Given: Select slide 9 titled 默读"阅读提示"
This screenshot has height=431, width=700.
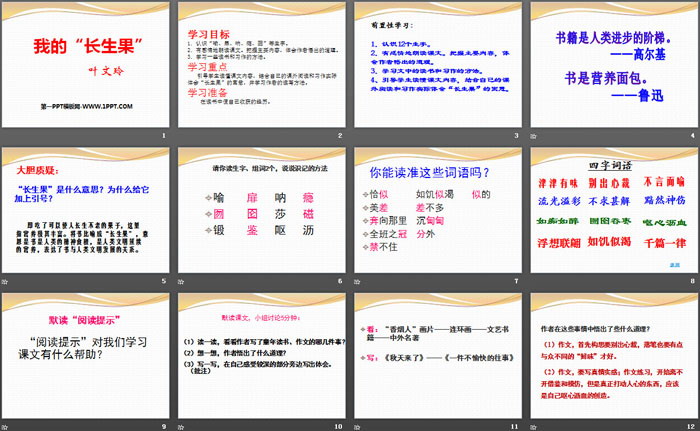Looking at the screenshot, I should (x=85, y=356).
